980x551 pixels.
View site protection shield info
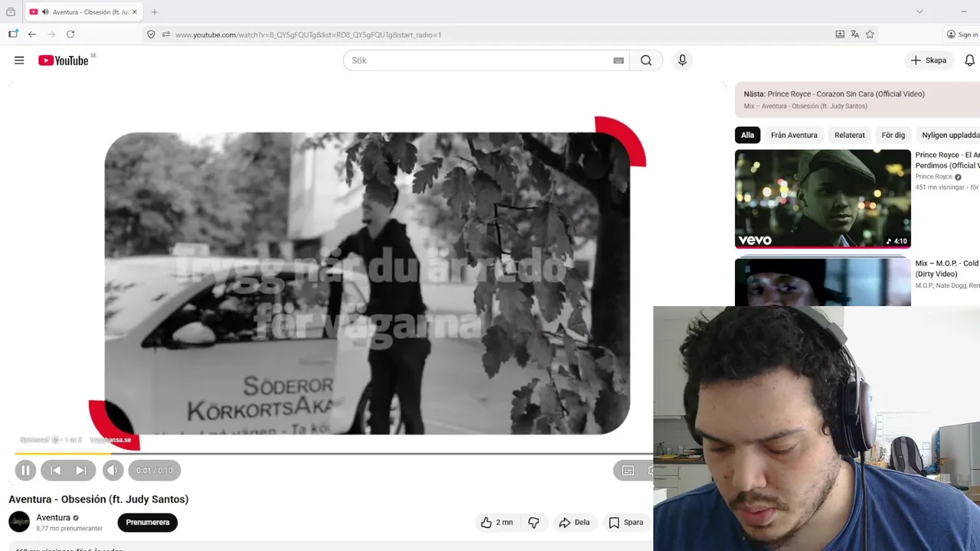pyautogui.click(x=151, y=34)
